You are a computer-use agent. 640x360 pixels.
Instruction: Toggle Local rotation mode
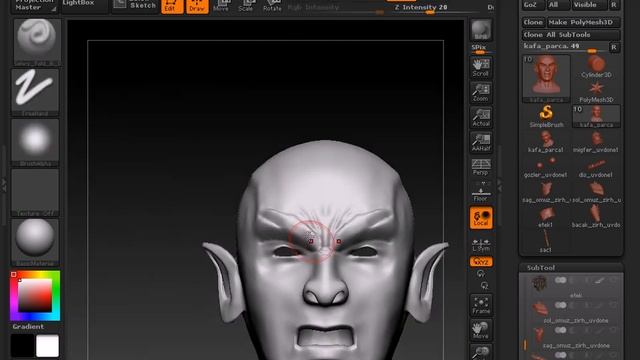481,218
